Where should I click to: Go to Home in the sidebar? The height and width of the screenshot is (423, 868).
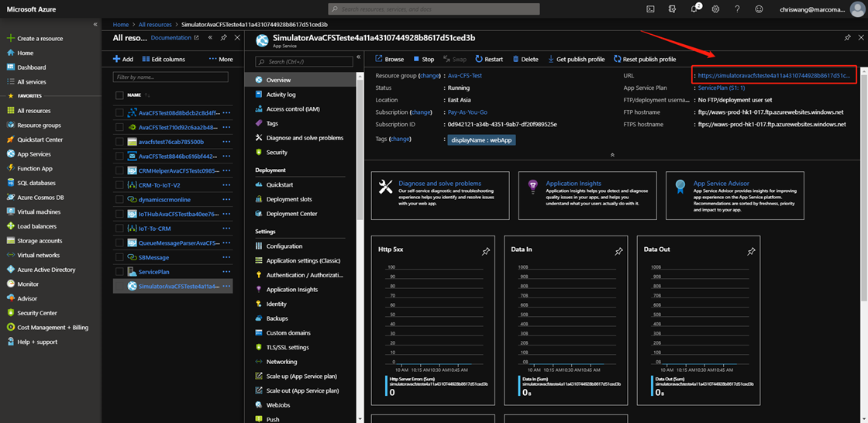[x=20, y=53]
